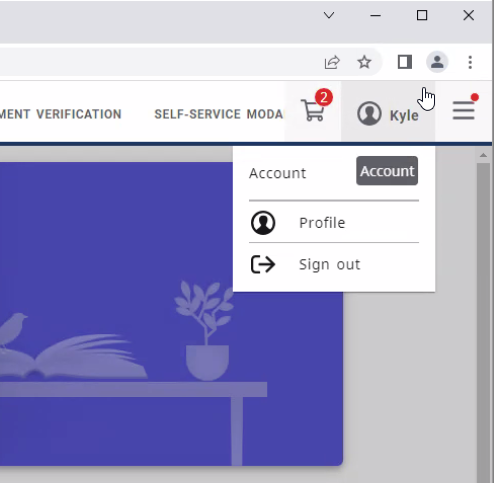The image size is (494, 483).
Task: Open the hamburger menu with notification dot
Action: pos(464,109)
